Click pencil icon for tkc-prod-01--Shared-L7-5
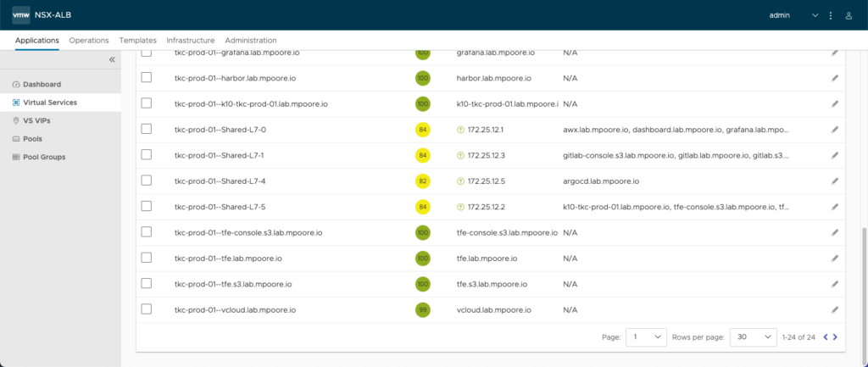This screenshot has width=868, height=367. [835, 207]
